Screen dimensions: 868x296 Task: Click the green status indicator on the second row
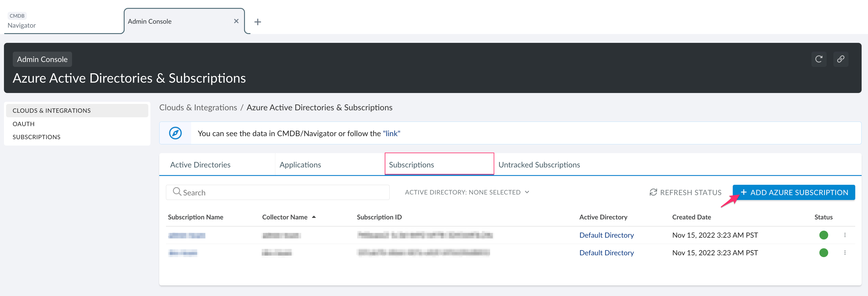[x=824, y=253]
